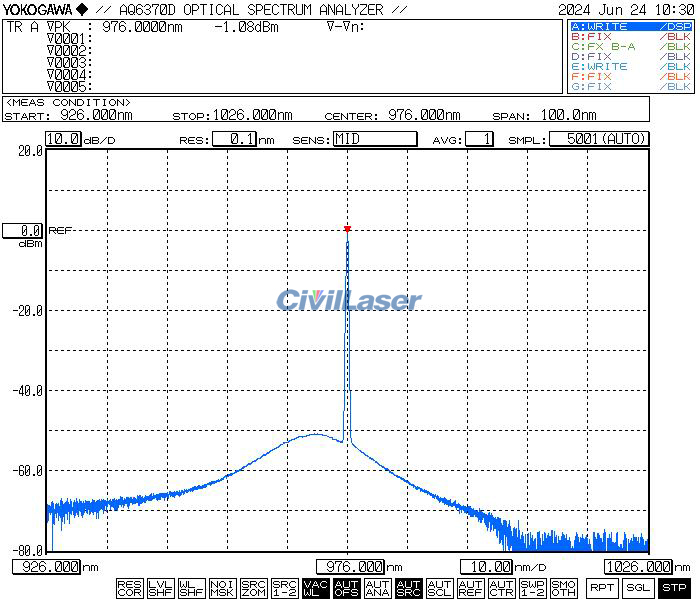Click the -80.0 Y-axis label

point(28,550)
